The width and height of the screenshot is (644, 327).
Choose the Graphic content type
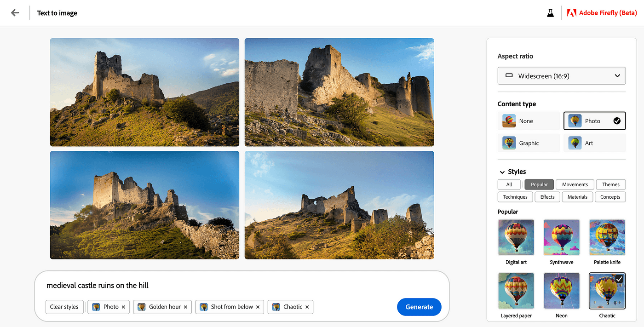coord(529,143)
